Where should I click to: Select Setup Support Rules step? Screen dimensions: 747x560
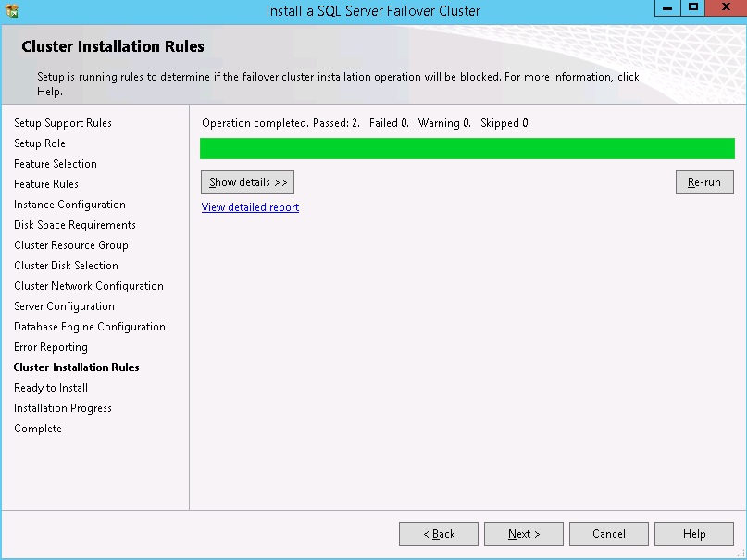pyautogui.click(x=63, y=123)
